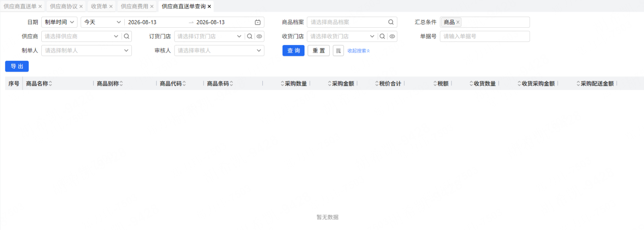Image resolution: width=644 pixels, height=230 pixels.
Task: Open the filter settings list icon
Action: coord(338,51)
